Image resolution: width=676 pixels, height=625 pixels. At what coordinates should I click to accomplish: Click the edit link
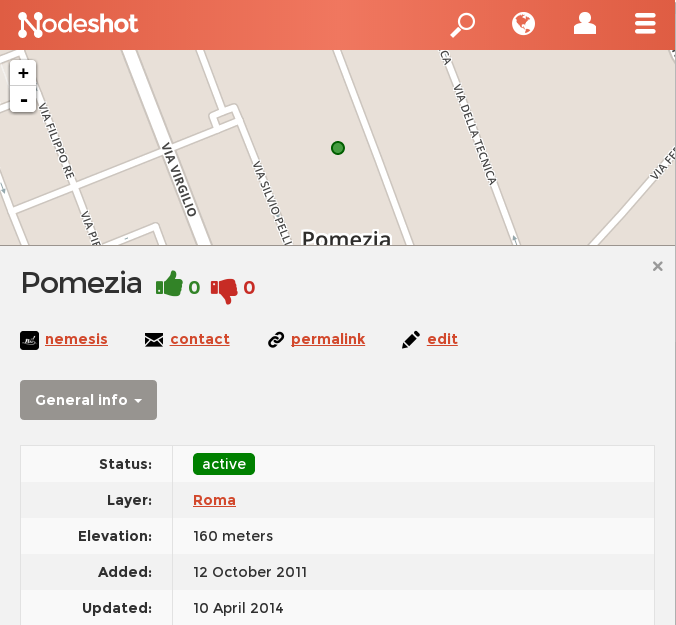point(442,339)
